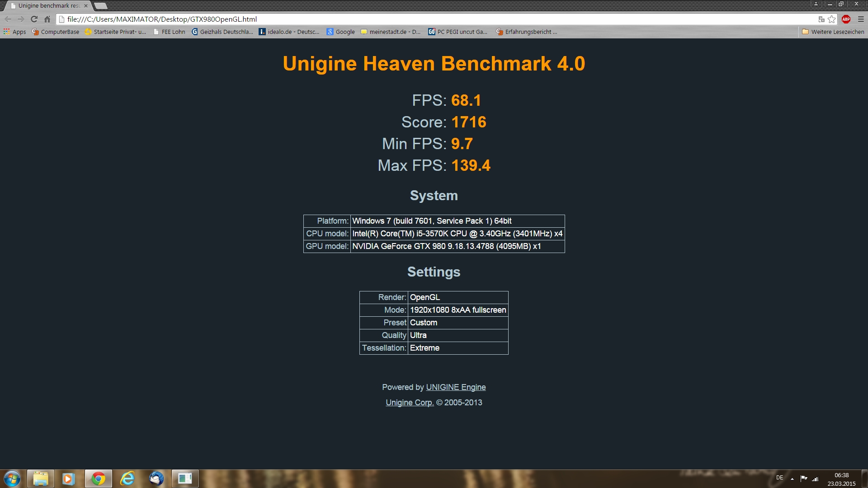The width and height of the screenshot is (868, 488).
Task: Open the Apps bookmarks shortcut
Action: coord(15,32)
